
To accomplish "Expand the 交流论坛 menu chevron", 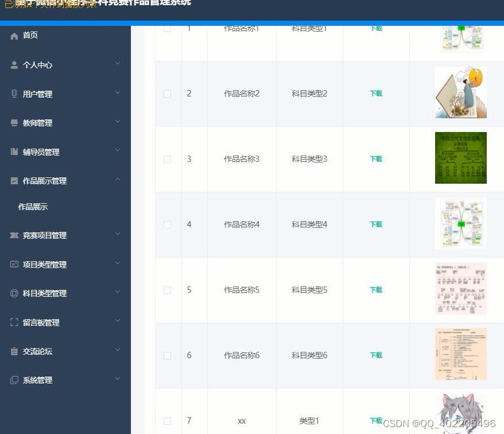I will point(118,350).
